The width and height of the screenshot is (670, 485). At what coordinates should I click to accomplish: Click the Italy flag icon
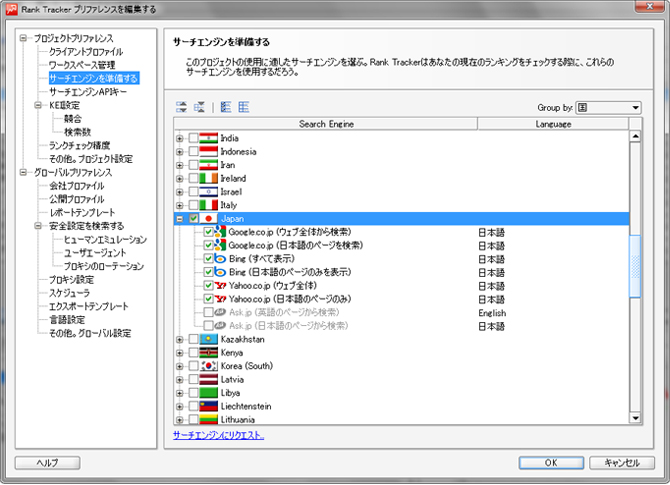click(x=209, y=205)
